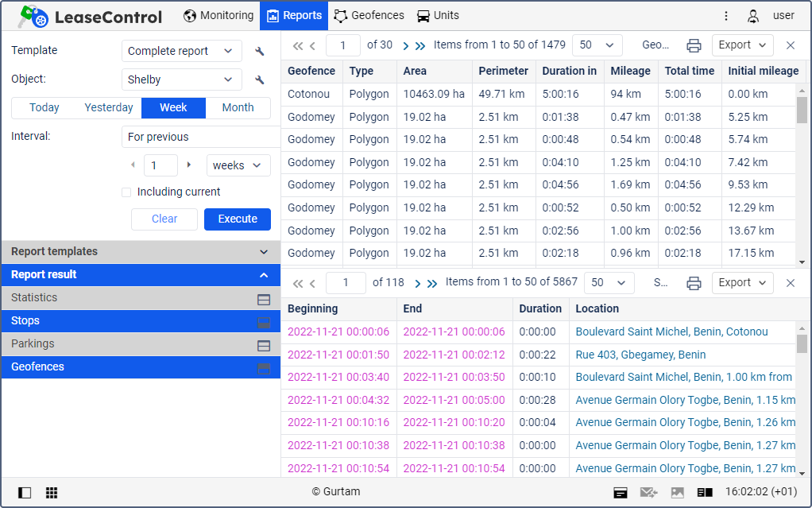Open Rue 403, Gbegamey location link
The width and height of the screenshot is (812, 508).
pos(640,355)
